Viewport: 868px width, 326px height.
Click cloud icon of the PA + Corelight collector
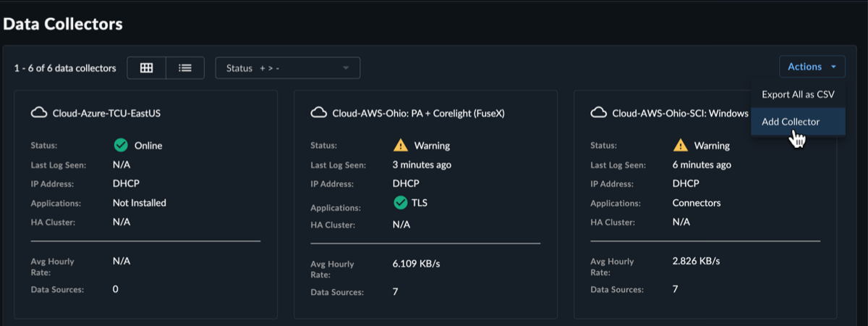tap(318, 113)
